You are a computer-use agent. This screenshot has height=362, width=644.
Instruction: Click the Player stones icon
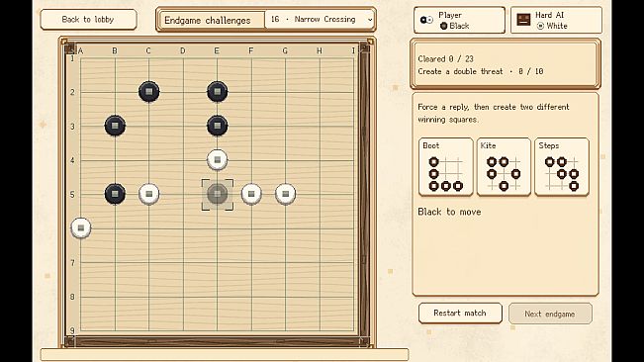(x=426, y=20)
